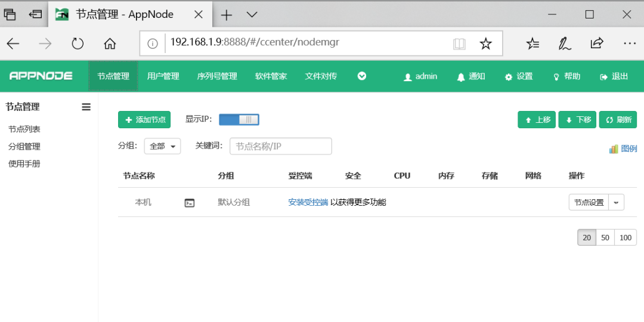This screenshot has width=644, height=322.
Task: Open 帮助 help
Action: pos(567,76)
